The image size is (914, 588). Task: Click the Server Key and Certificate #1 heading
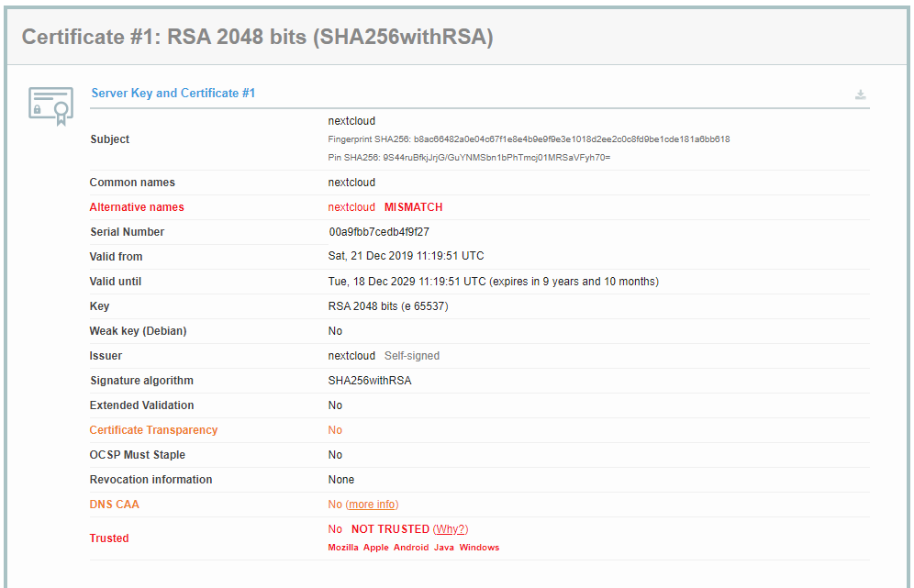pyautogui.click(x=173, y=94)
